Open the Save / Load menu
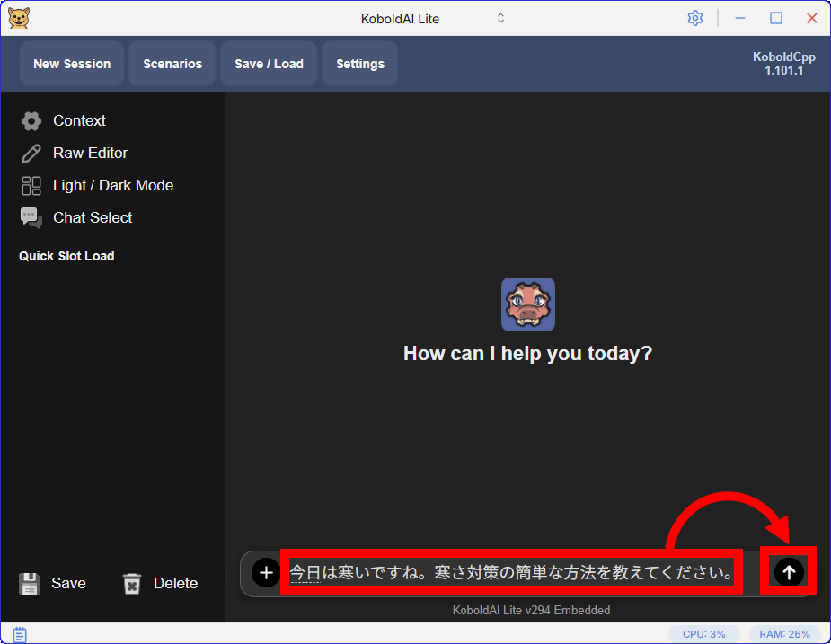The height and width of the screenshot is (644, 831). 269,64
